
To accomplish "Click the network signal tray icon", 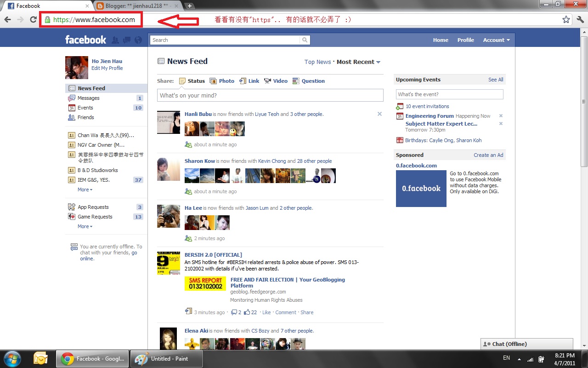I will pyautogui.click(x=530, y=359).
